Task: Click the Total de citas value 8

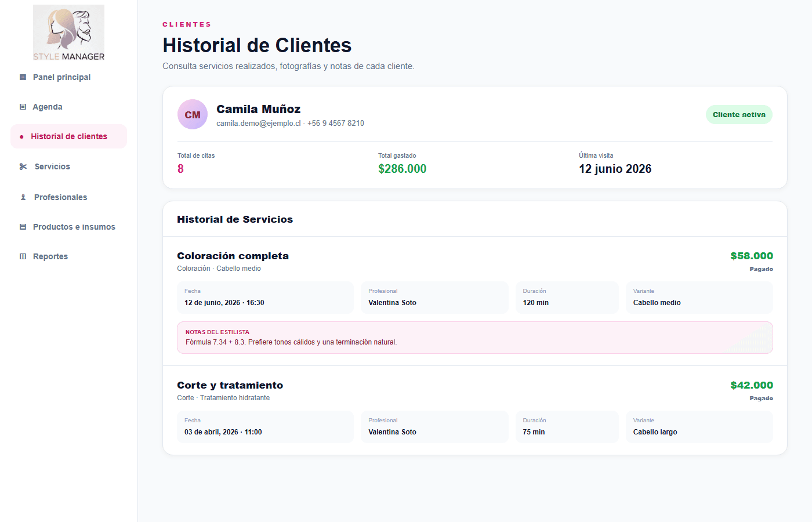Action: click(x=180, y=169)
